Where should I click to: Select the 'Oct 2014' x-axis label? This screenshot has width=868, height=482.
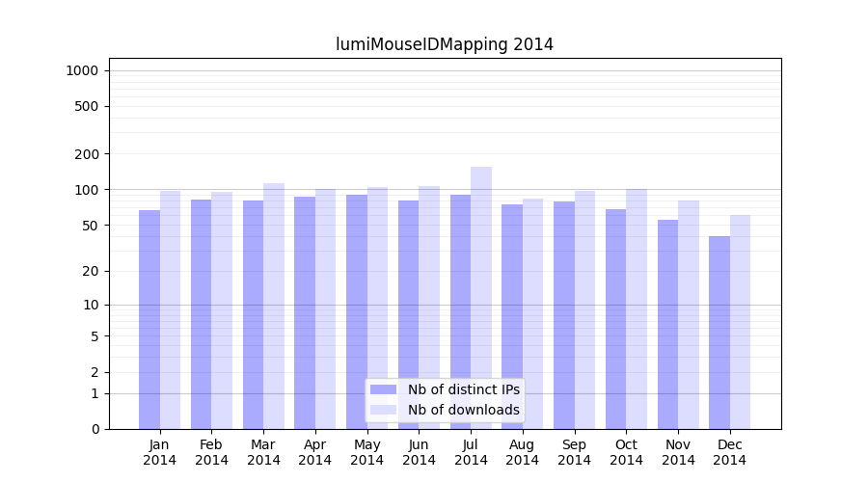626,452
